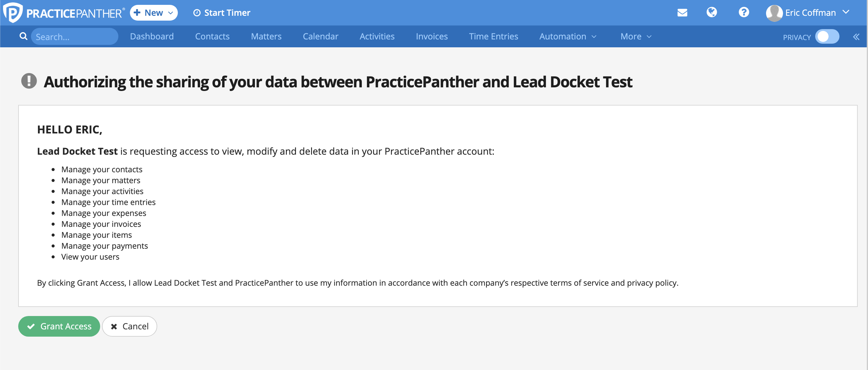Click Eric Coffman's avatar picture
The height and width of the screenshot is (370, 868).
click(774, 13)
